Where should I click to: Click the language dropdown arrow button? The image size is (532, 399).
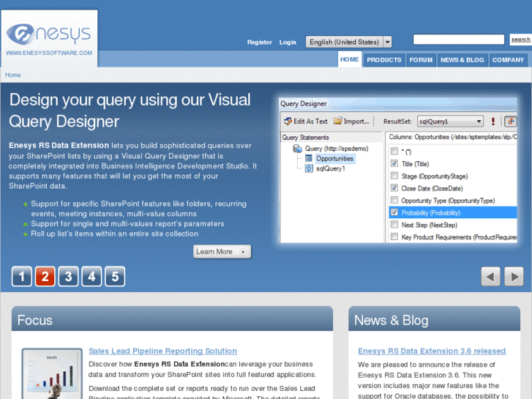pos(387,42)
